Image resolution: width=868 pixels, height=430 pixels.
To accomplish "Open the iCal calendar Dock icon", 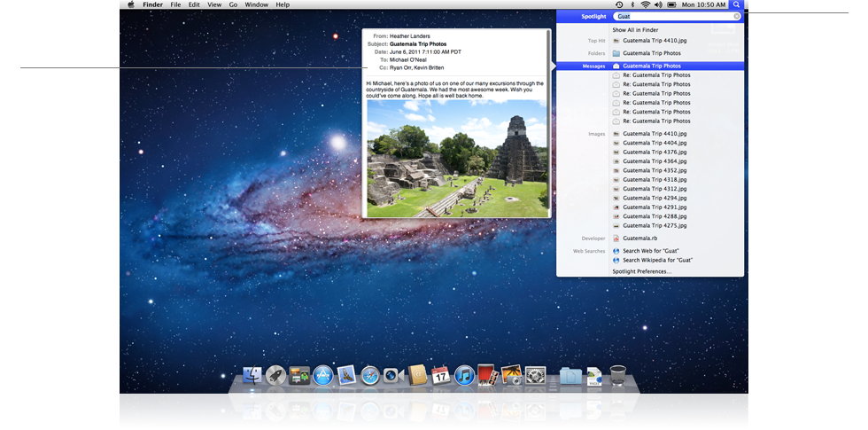I will coord(441,376).
